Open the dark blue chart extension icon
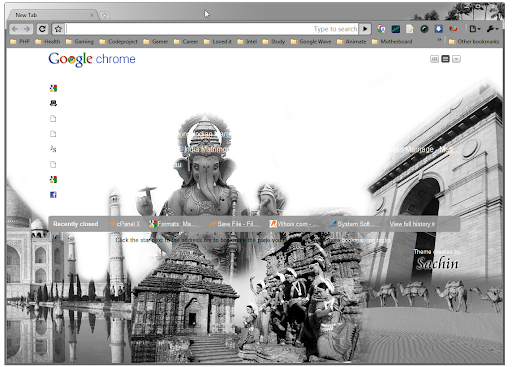512x367 pixels. [396, 29]
